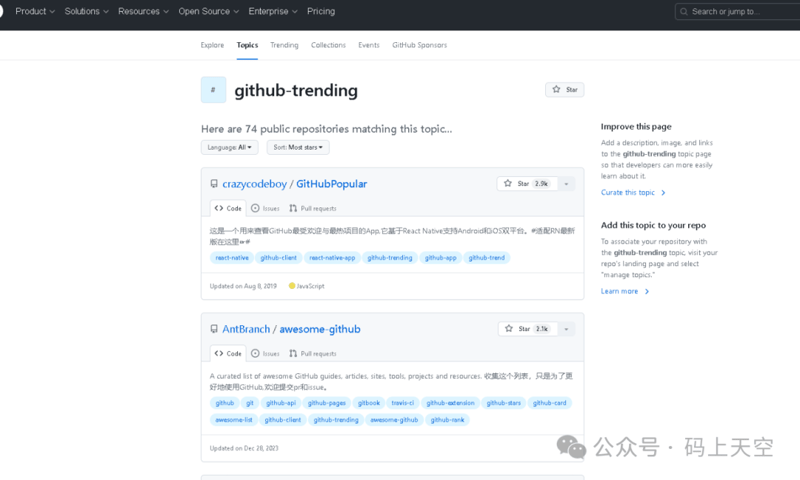Star the github-trending topic
800x480 pixels.
pyautogui.click(x=564, y=90)
